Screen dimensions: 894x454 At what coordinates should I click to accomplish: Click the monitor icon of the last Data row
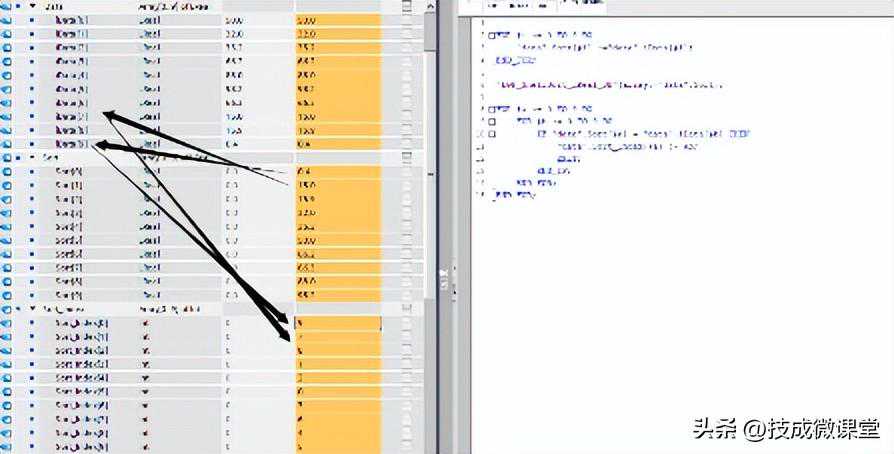7,145
